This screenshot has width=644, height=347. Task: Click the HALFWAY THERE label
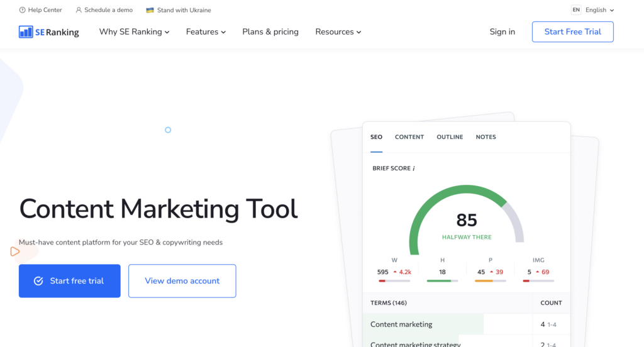(467, 238)
